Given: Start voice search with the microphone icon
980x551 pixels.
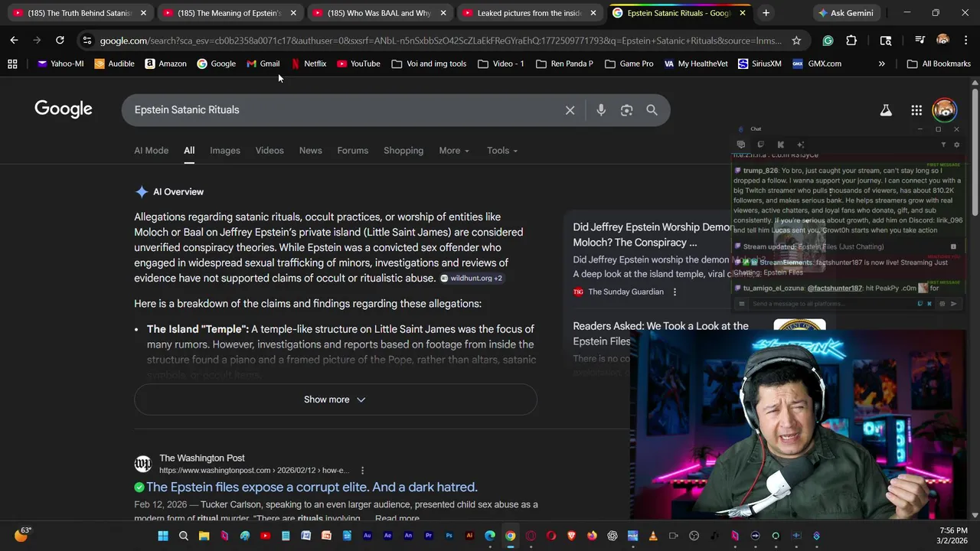Looking at the screenshot, I should pos(601,110).
